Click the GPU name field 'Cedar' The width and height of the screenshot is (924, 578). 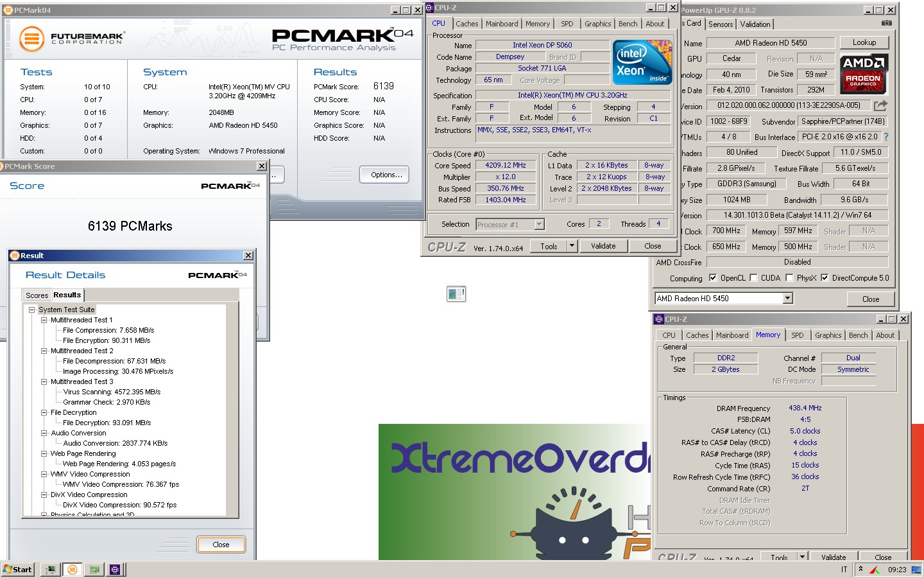click(x=732, y=58)
